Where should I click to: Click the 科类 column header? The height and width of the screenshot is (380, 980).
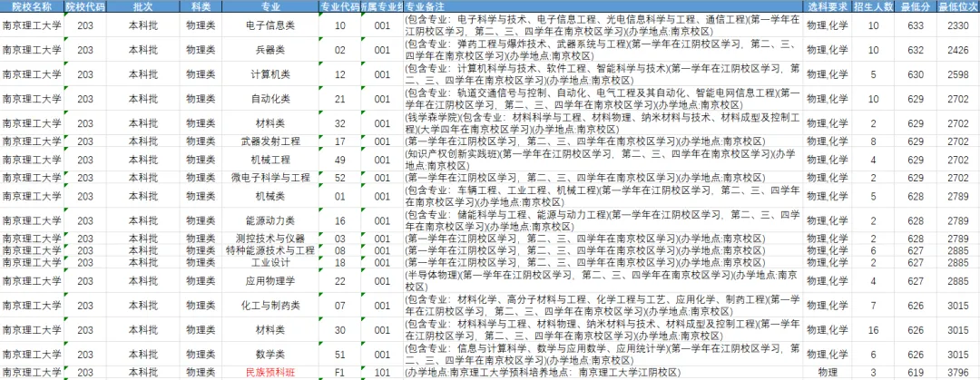[201, 7]
